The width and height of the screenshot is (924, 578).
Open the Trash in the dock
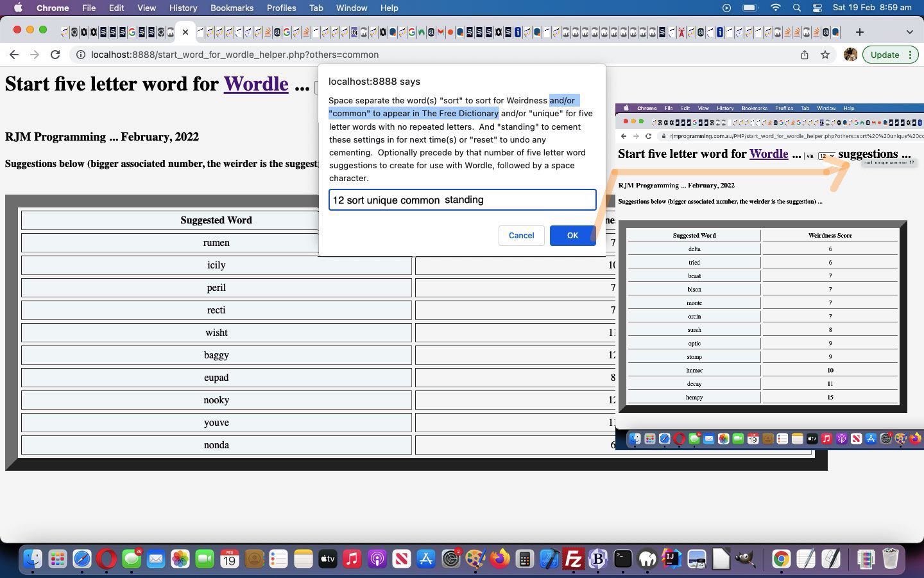[891, 559]
